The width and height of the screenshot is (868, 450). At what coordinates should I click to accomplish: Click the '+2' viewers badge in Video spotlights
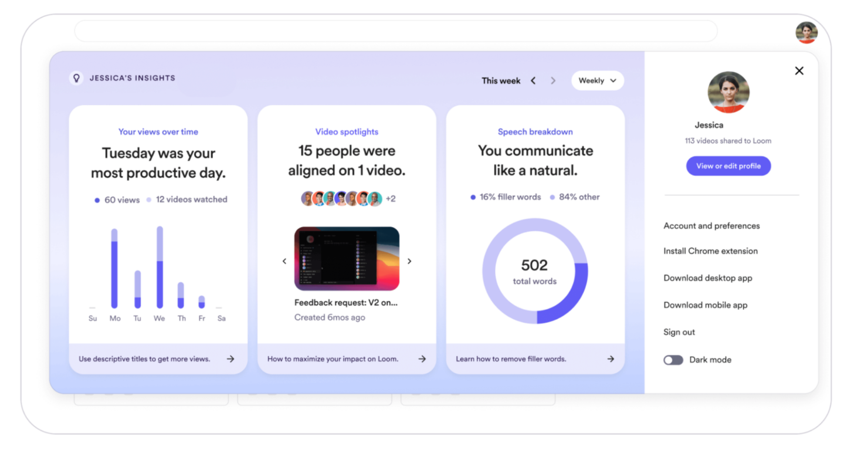click(x=391, y=198)
